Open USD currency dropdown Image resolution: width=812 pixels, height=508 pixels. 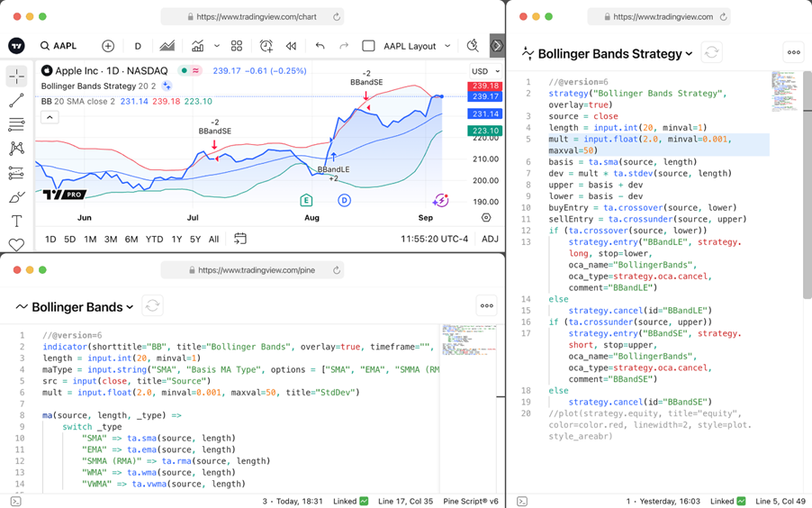point(485,71)
